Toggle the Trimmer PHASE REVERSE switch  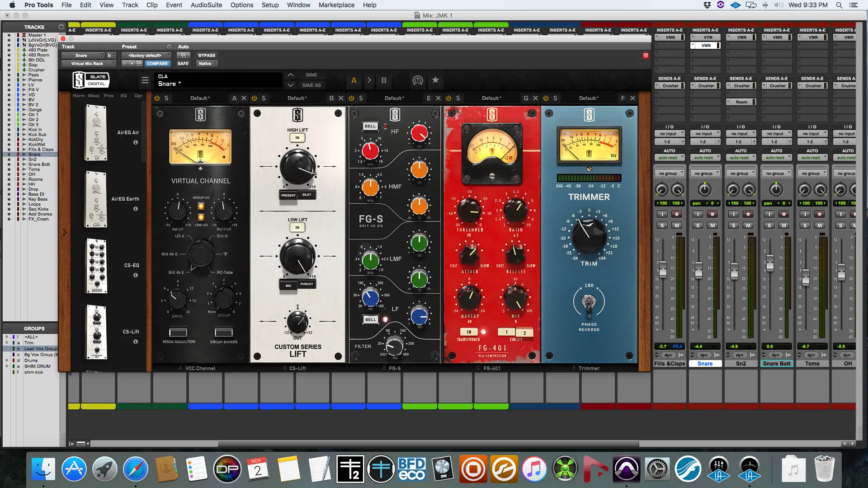click(589, 302)
